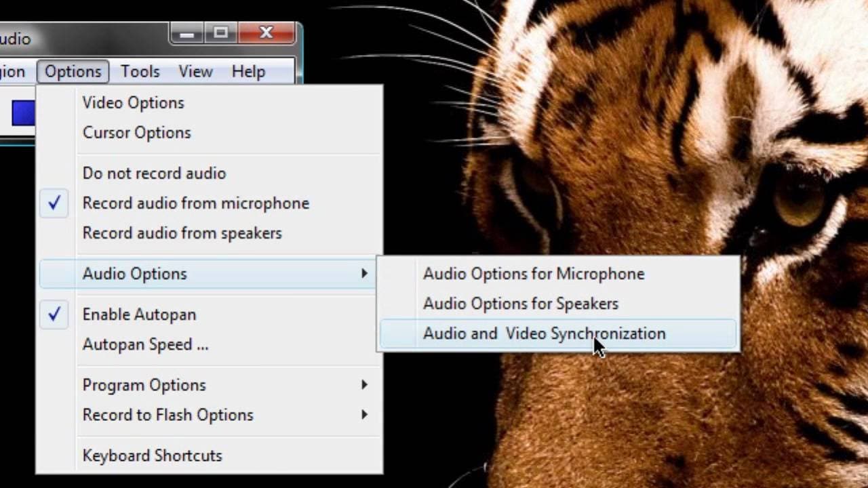
Task: Open Keyboard Shortcuts settings
Action: click(x=152, y=455)
